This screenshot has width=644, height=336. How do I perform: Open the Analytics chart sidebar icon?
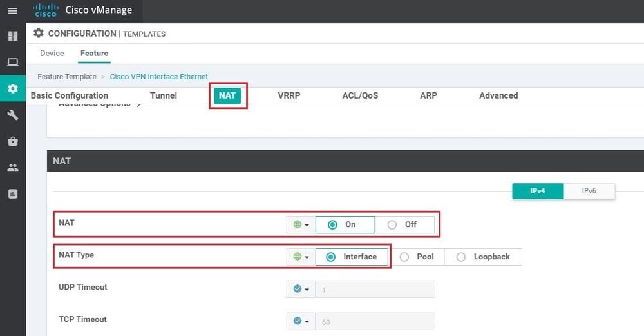pyautogui.click(x=13, y=193)
